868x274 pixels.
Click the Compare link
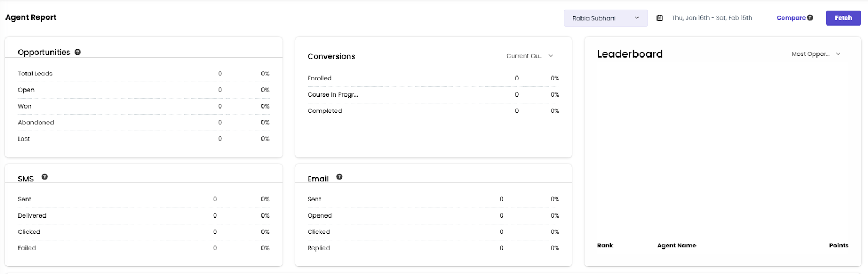tap(791, 18)
